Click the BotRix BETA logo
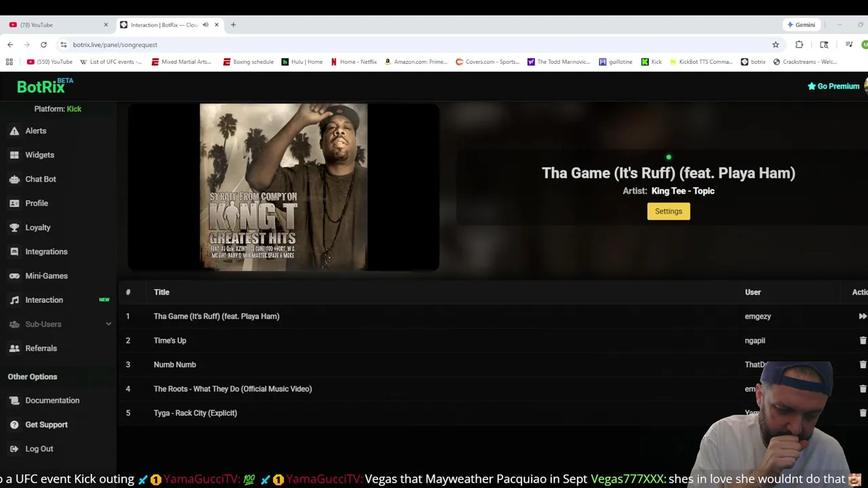The height and width of the screenshot is (488, 868). 45,86
